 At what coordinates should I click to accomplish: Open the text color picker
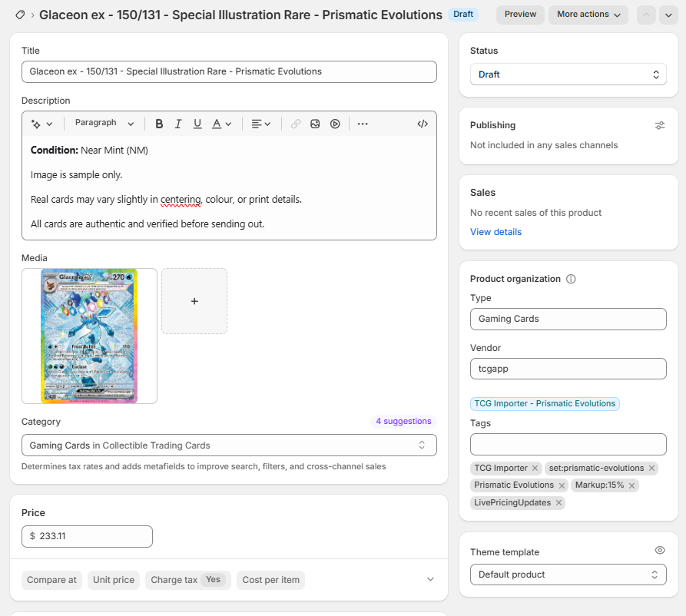(x=221, y=124)
